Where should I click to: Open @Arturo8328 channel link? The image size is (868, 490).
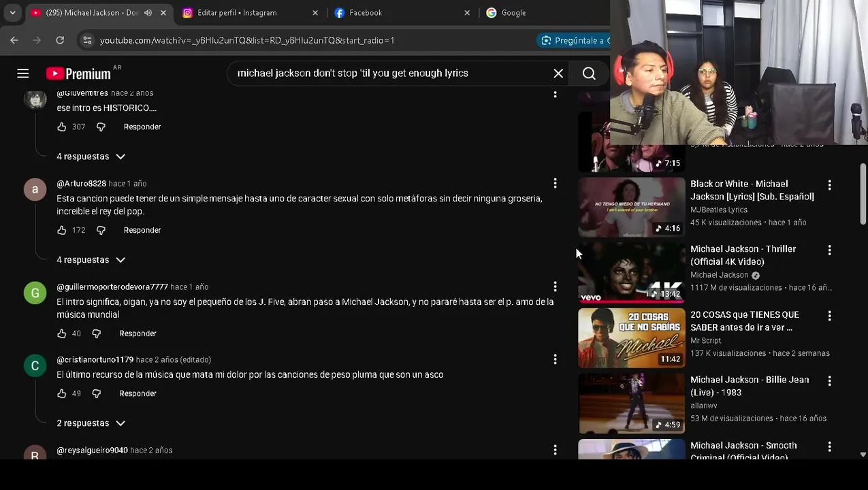click(x=81, y=183)
